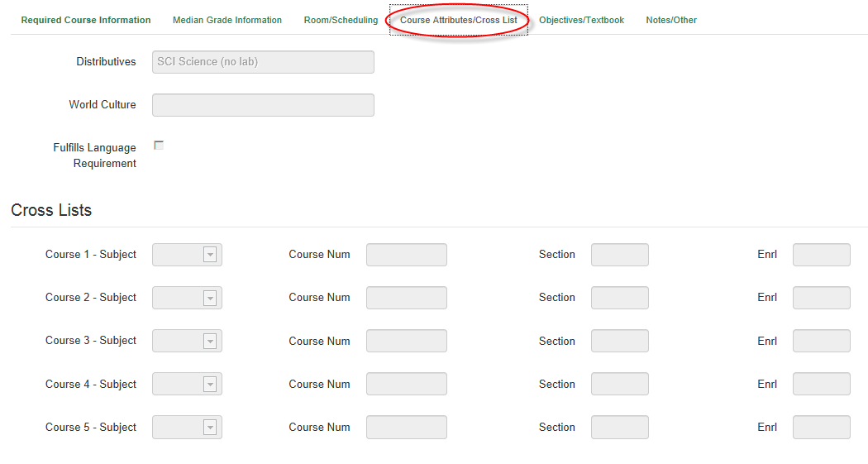Screen dimensions: 868x464
Task: Select the Course Attributes/Cross List tab
Action: pyautogui.click(x=459, y=20)
